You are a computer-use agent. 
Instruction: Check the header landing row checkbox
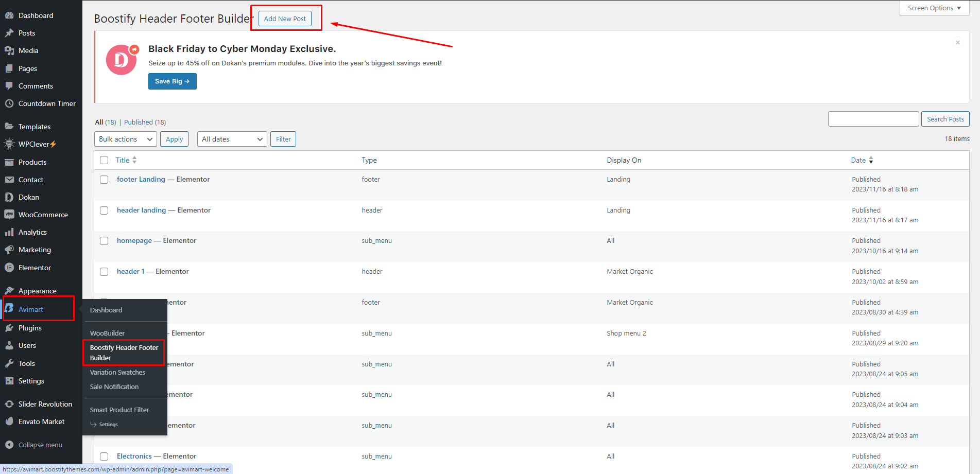104,210
